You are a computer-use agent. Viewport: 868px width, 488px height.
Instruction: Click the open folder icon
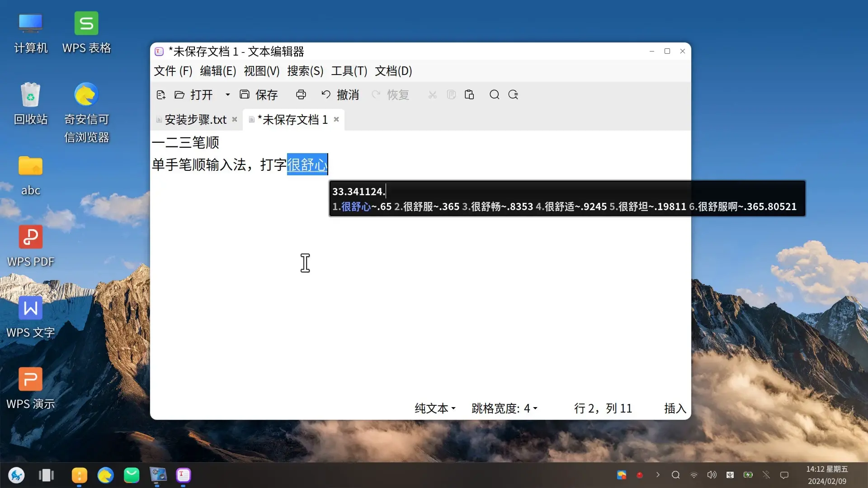pyautogui.click(x=179, y=95)
